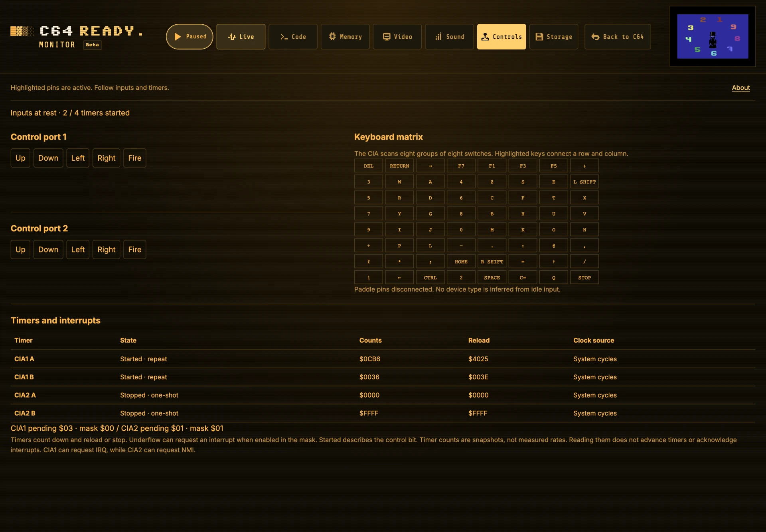Click the $0CB6 counts value
Viewport: 766px width, 532px height.
370,359
